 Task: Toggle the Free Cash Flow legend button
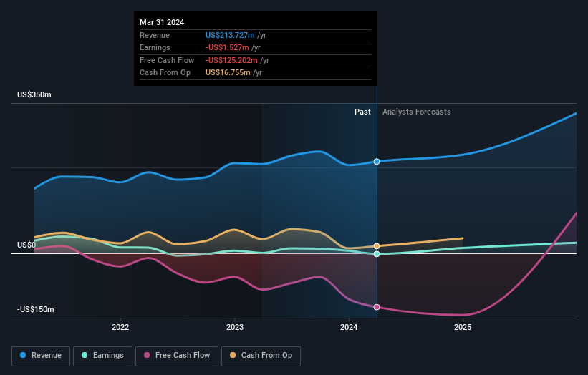(177, 356)
